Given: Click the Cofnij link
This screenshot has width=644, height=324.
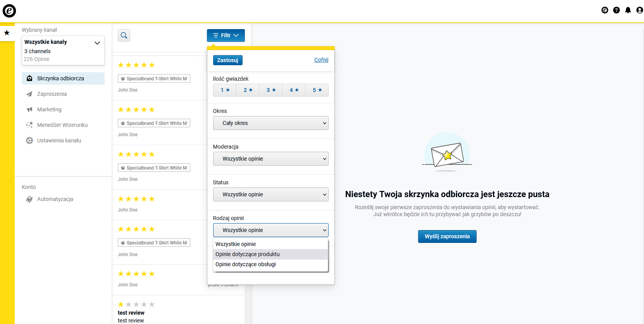Looking at the screenshot, I should point(321,60).
